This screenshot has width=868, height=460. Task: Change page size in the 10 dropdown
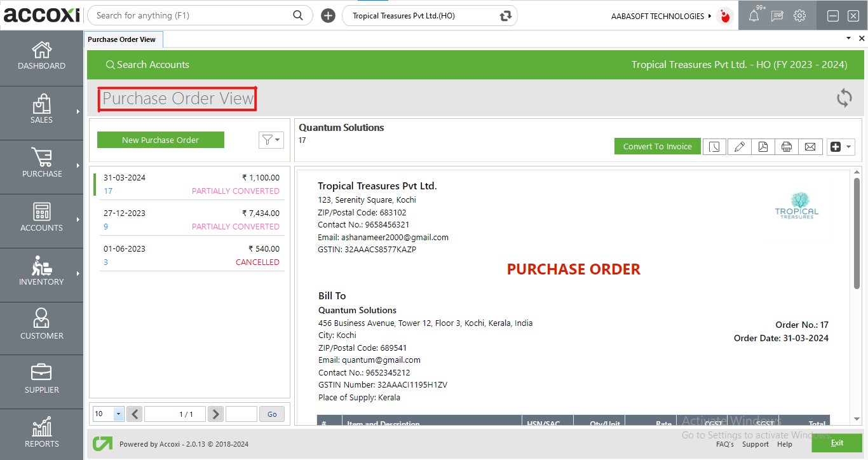(x=107, y=414)
